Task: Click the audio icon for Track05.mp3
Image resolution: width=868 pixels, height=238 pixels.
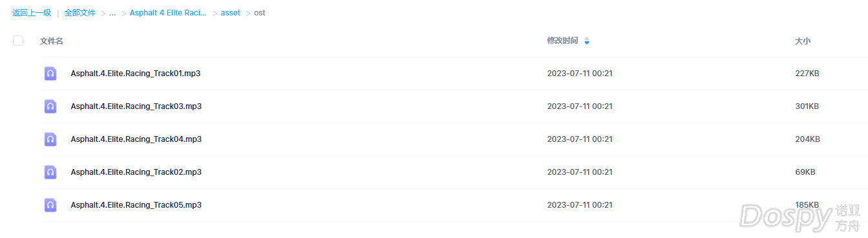Action: click(50, 205)
